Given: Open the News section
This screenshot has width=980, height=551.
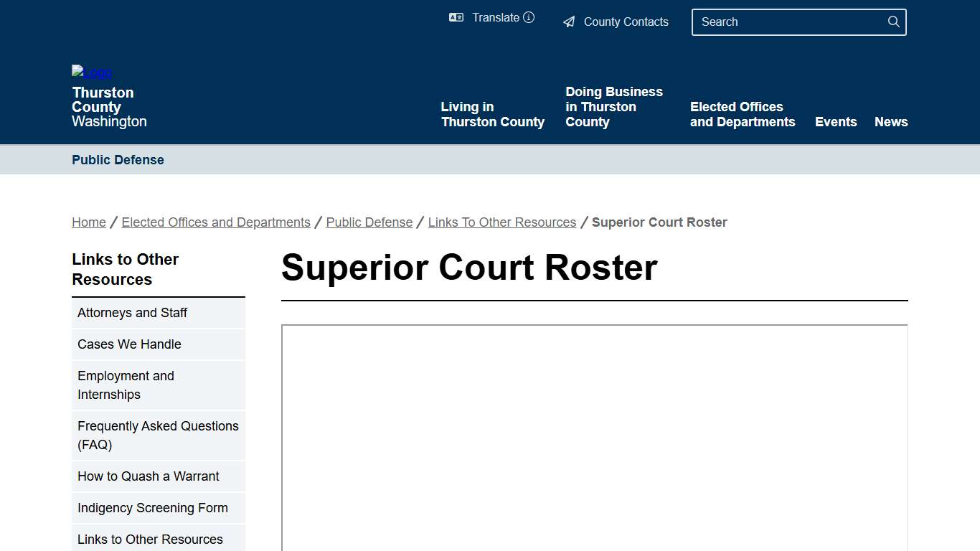Looking at the screenshot, I should click(891, 121).
